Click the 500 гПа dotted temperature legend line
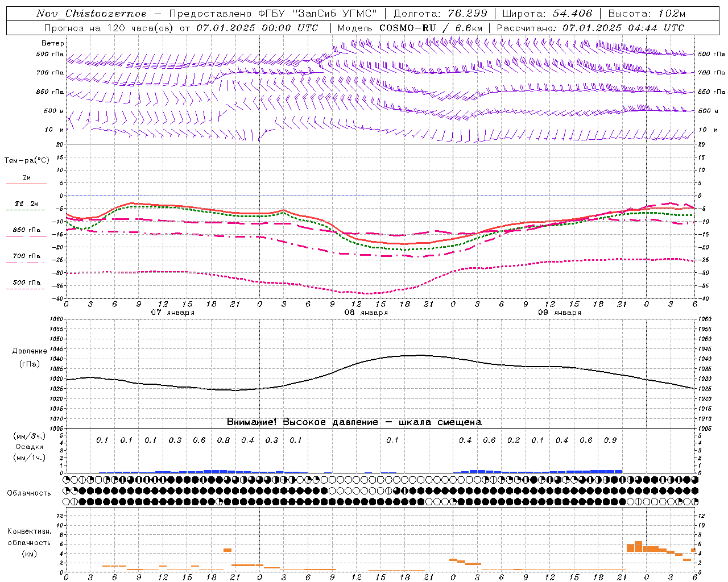 click(26, 289)
